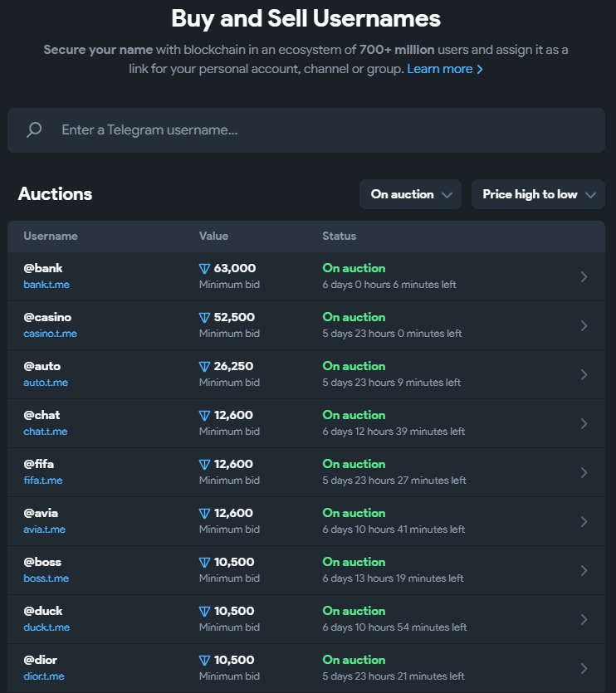The width and height of the screenshot is (616, 693).
Task: Open the @dior row chevron arrow
Action: 584,668
